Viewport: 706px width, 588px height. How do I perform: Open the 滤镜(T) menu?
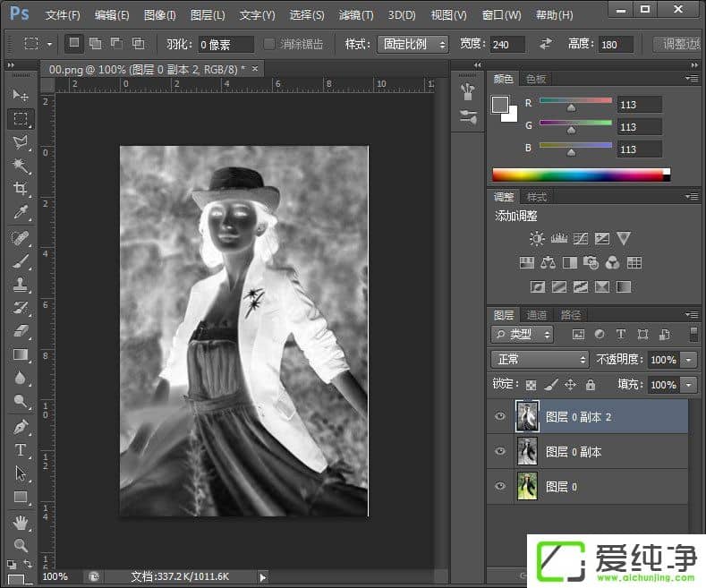coord(356,15)
